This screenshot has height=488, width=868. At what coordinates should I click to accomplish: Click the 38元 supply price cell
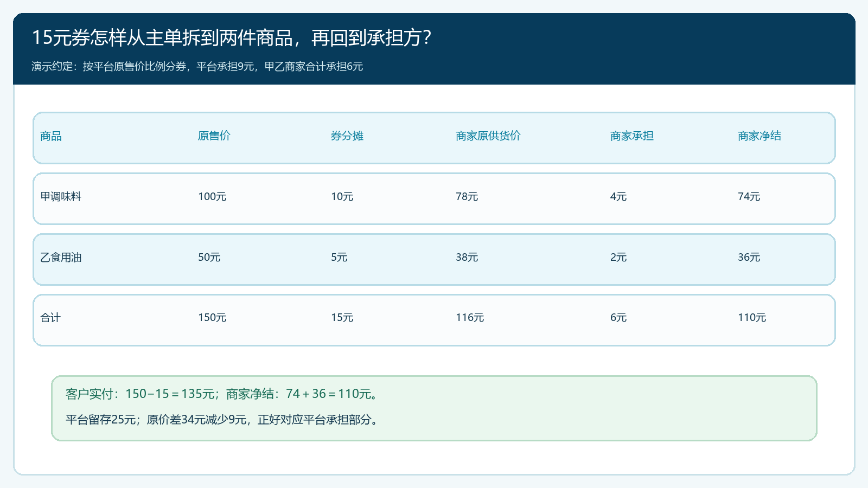[x=467, y=258]
